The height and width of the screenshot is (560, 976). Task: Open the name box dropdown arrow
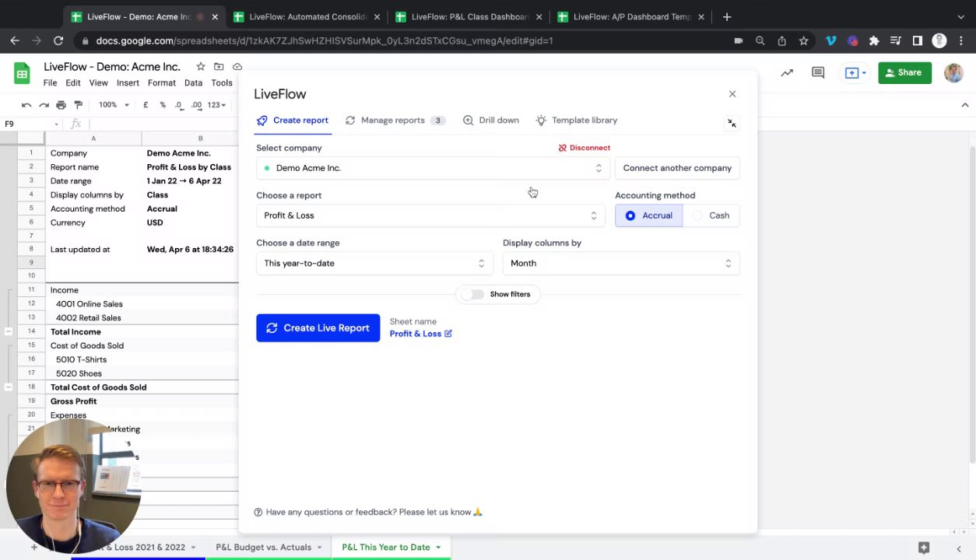(56, 124)
